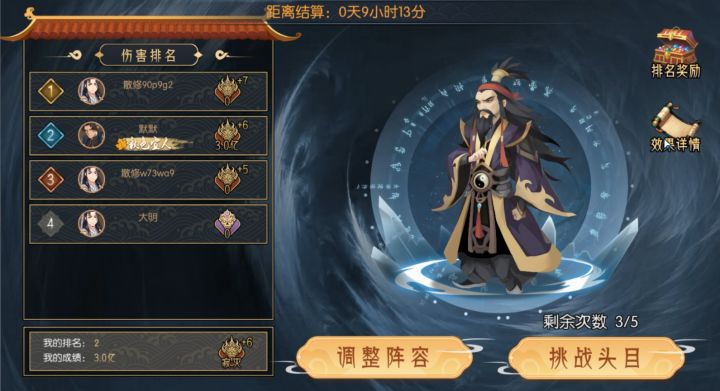The image size is (720, 391).
Task: Click the 我的排名 summary panel
Action: point(148,351)
